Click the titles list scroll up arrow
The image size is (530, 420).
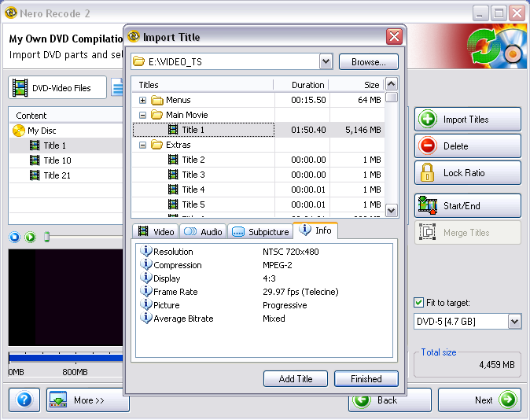[392, 84]
